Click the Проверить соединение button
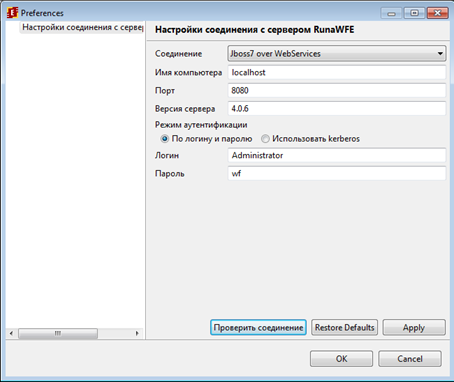The image size is (454, 382). pyautogui.click(x=258, y=327)
